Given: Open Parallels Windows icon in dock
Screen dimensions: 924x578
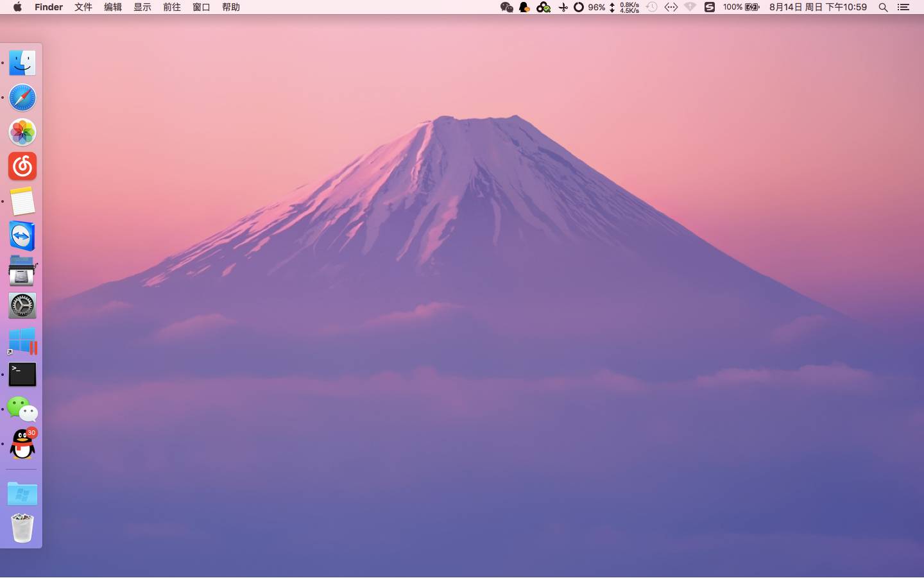Looking at the screenshot, I should [x=22, y=341].
